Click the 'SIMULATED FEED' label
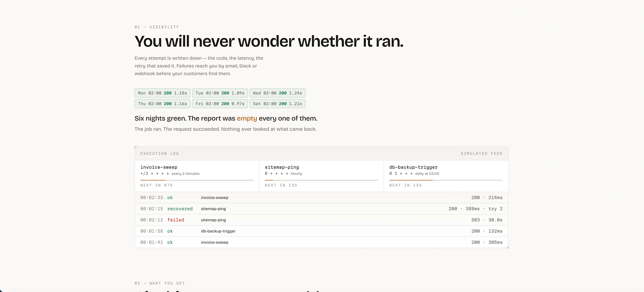 point(481,153)
